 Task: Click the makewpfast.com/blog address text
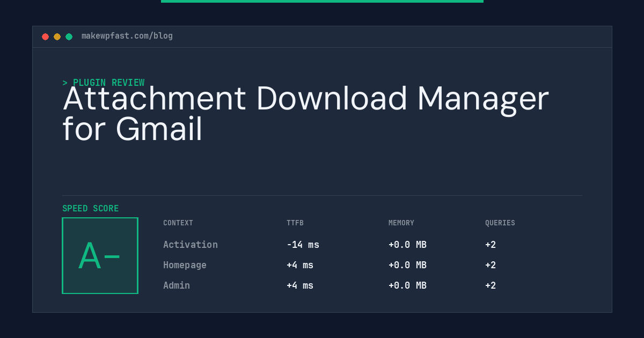click(127, 36)
